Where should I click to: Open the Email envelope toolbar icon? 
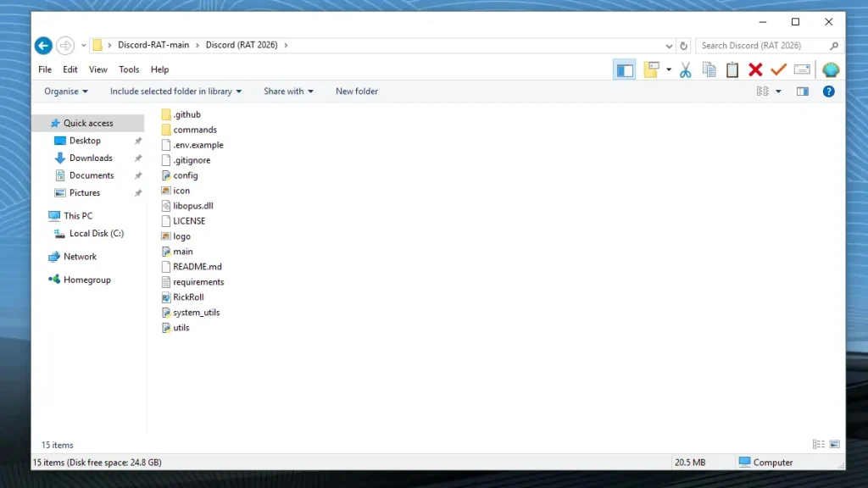click(802, 69)
